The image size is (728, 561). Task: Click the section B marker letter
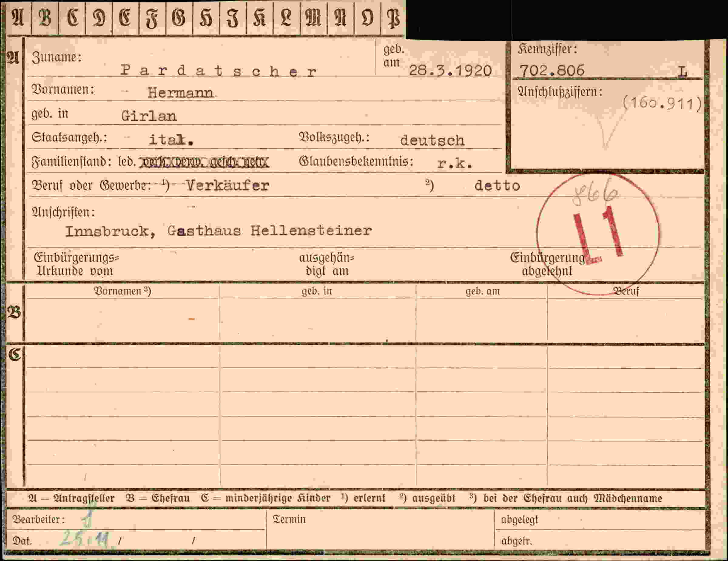tap(14, 312)
